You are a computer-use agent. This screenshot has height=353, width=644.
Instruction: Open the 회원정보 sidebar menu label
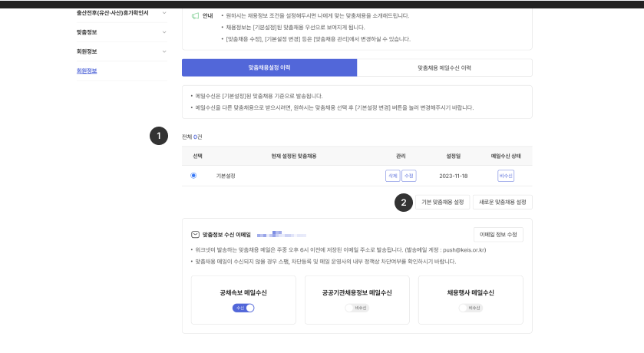[x=87, y=51]
